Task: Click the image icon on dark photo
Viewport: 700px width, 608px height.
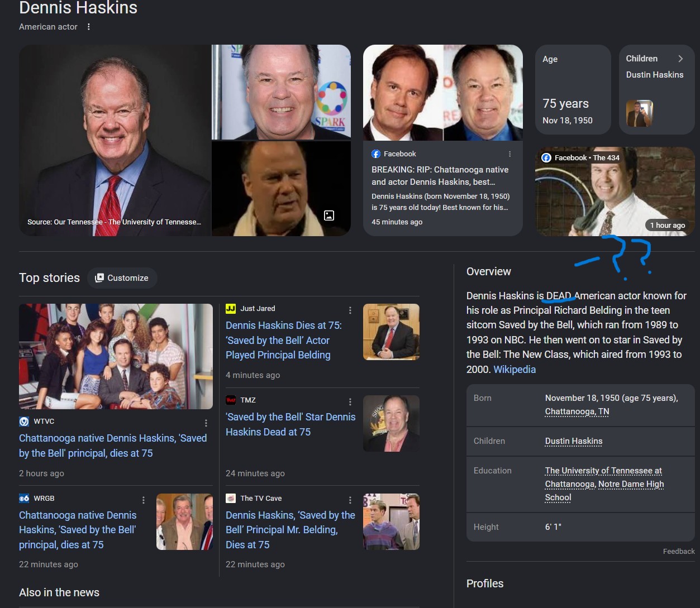Action: (329, 216)
